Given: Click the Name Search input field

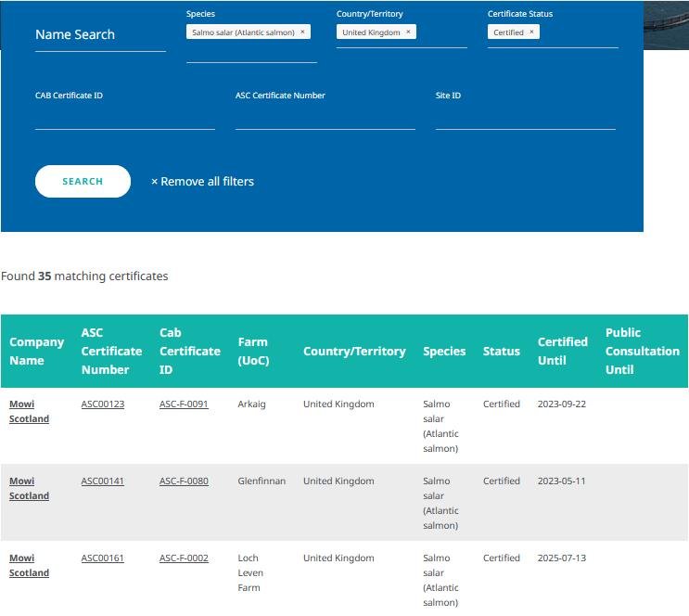Looking at the screenshot, I should click(x=100, y=35).
